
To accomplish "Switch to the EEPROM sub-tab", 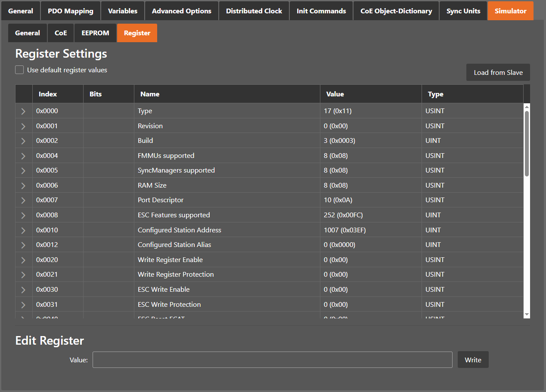I will tap(96, 33).
